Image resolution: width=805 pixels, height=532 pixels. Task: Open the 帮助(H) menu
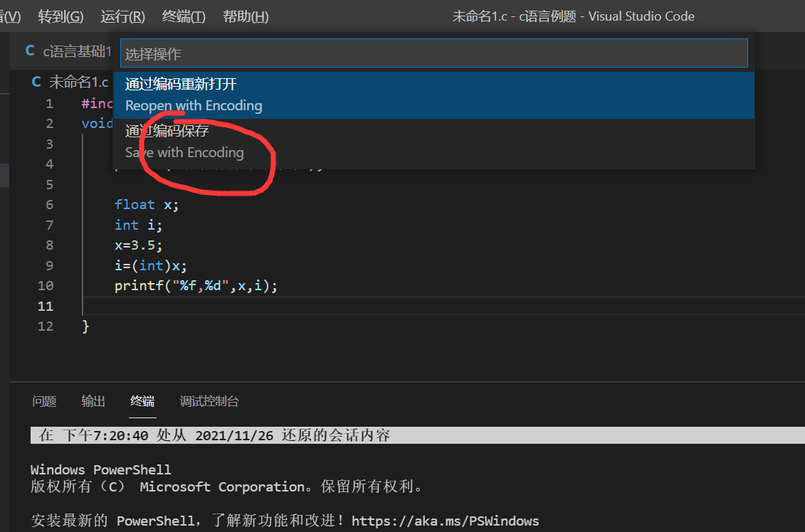pos(246,16)
